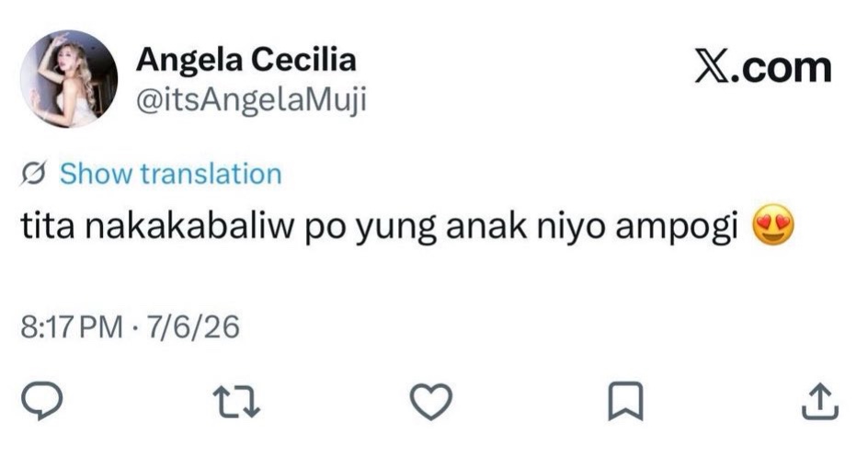Click the word "yung" in the tweet
868x456 pixels.
395,228
